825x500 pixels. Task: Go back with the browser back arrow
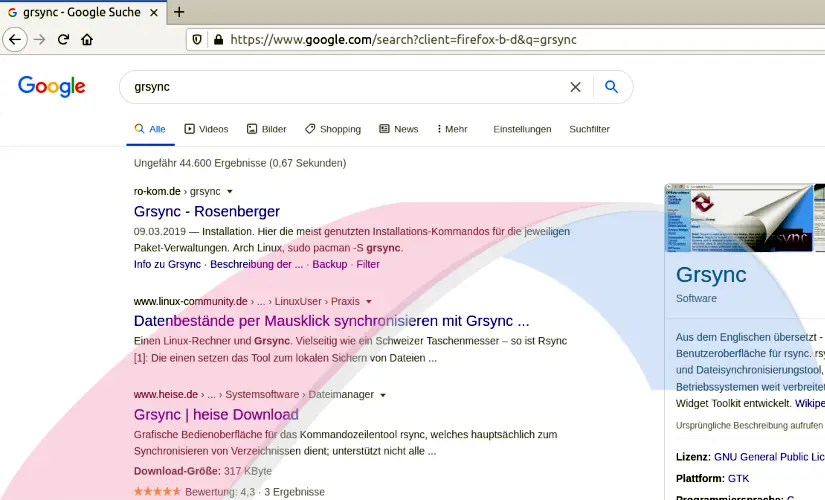pyautogui.click(x=15, y=39)
